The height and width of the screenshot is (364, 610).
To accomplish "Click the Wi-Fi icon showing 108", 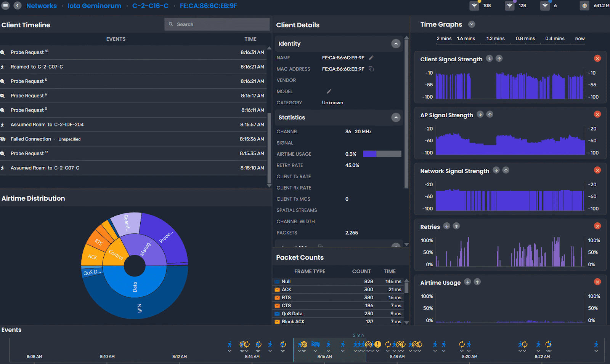I will [474, 6].
